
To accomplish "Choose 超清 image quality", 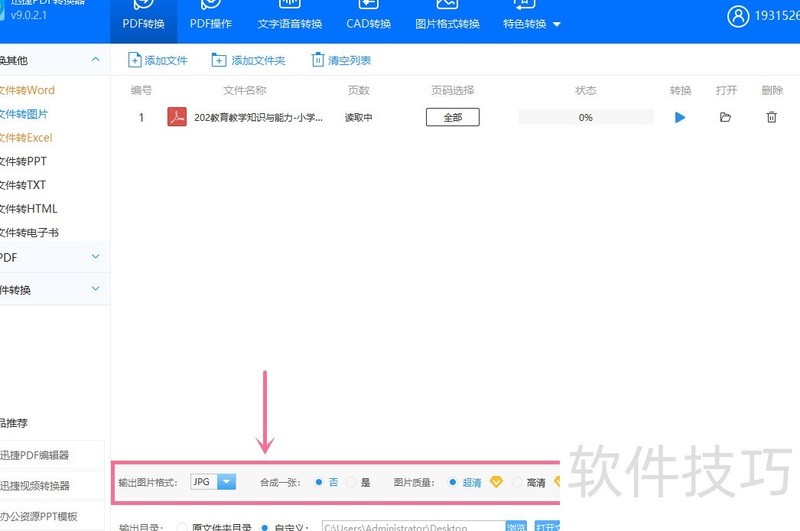I will tap(453, 482).
